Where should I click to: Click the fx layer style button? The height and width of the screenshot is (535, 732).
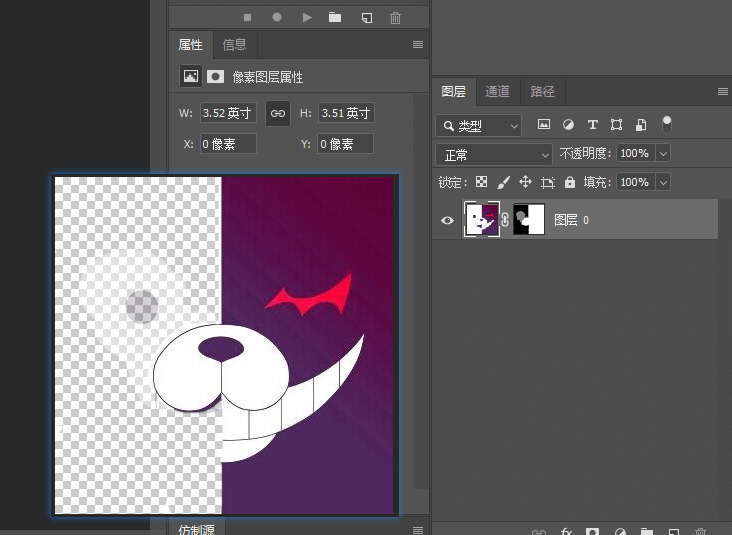566,532
